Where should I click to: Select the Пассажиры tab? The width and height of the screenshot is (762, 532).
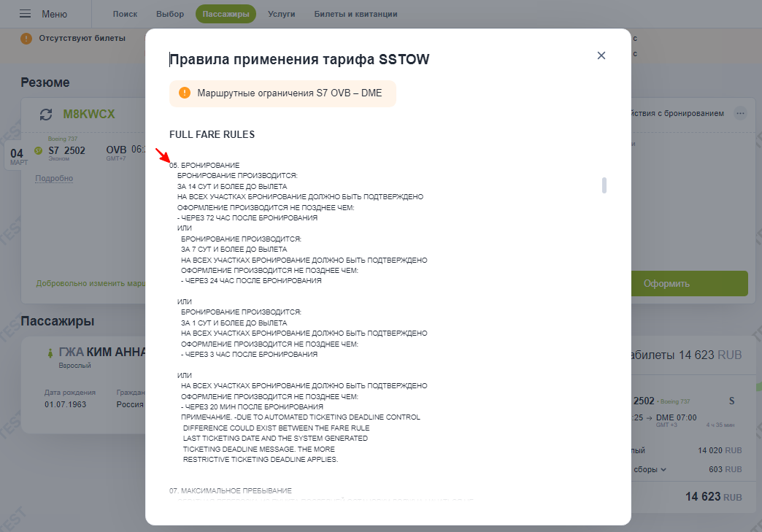click(226, 14)
